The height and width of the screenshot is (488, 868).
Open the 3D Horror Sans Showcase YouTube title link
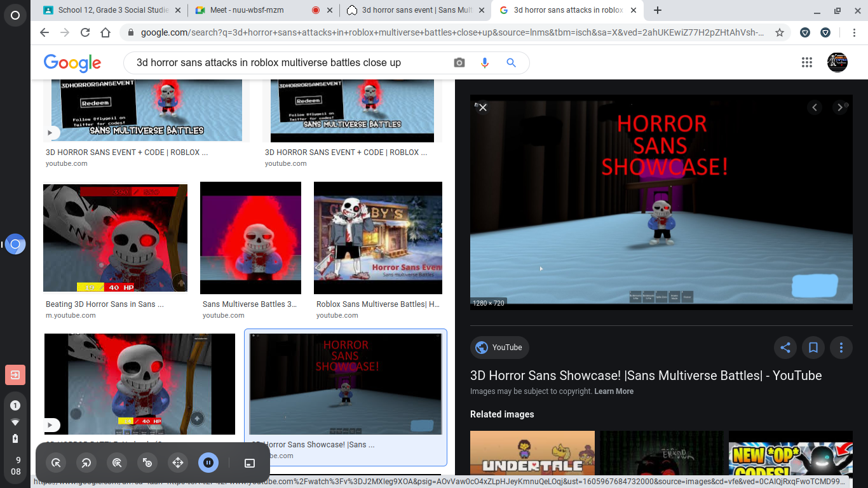[x=646, y=376]
